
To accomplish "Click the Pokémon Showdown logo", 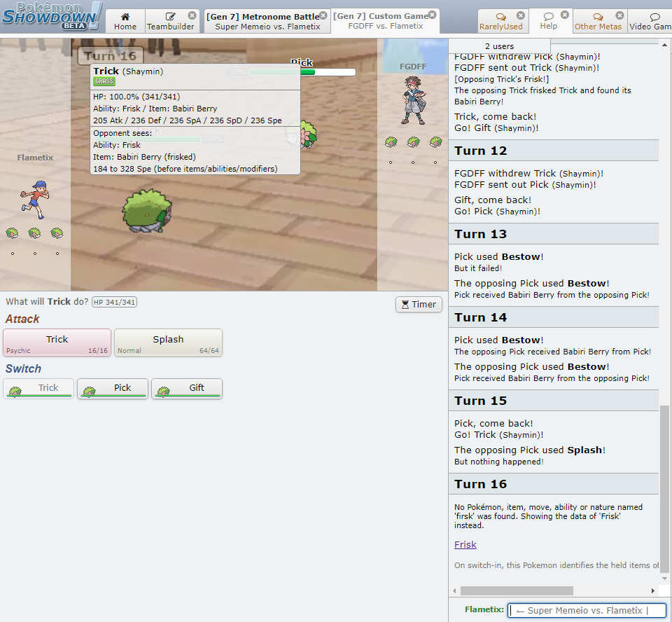I will click(x=51, y=16).
